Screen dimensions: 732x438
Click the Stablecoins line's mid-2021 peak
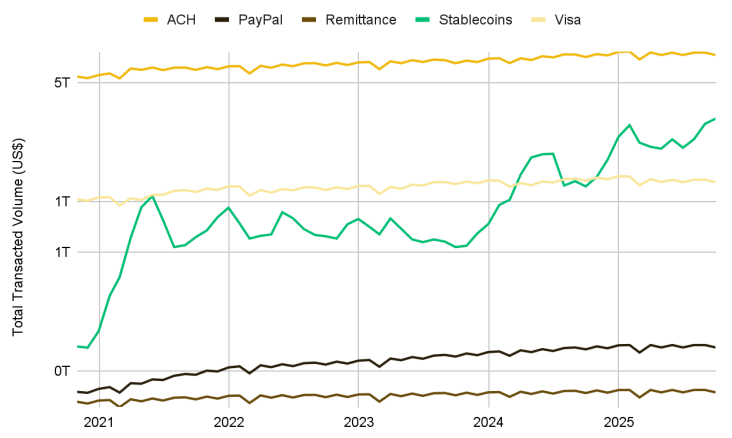pyautogui.click(x=152, y=196)
